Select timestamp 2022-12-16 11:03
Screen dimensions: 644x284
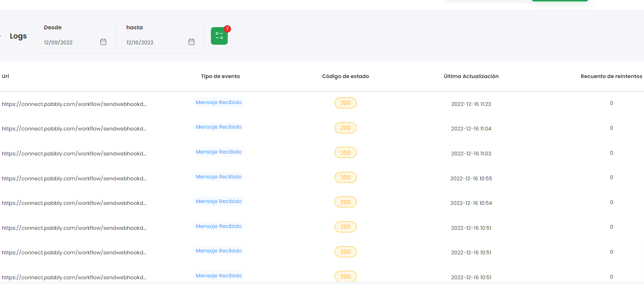[x=471, y=154]
